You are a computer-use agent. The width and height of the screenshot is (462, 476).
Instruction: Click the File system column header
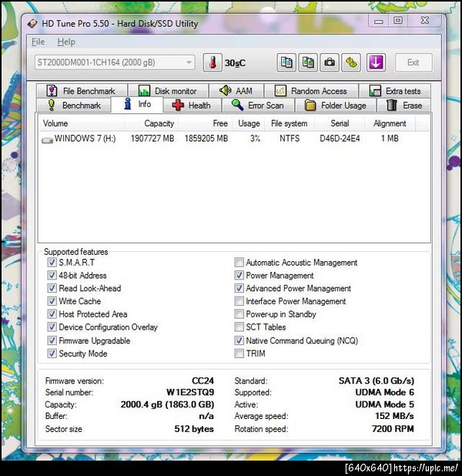(x=290, y=123)
